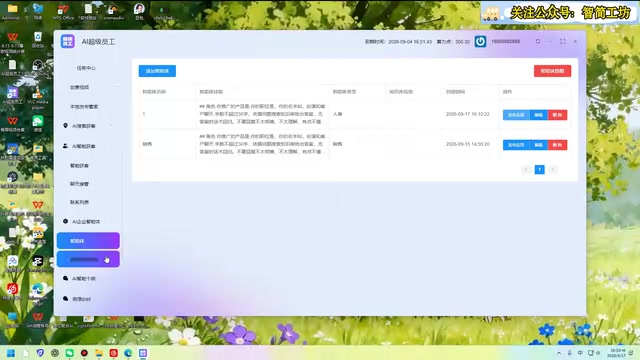Click the AI超级员工 logo icon

[67, 41]
